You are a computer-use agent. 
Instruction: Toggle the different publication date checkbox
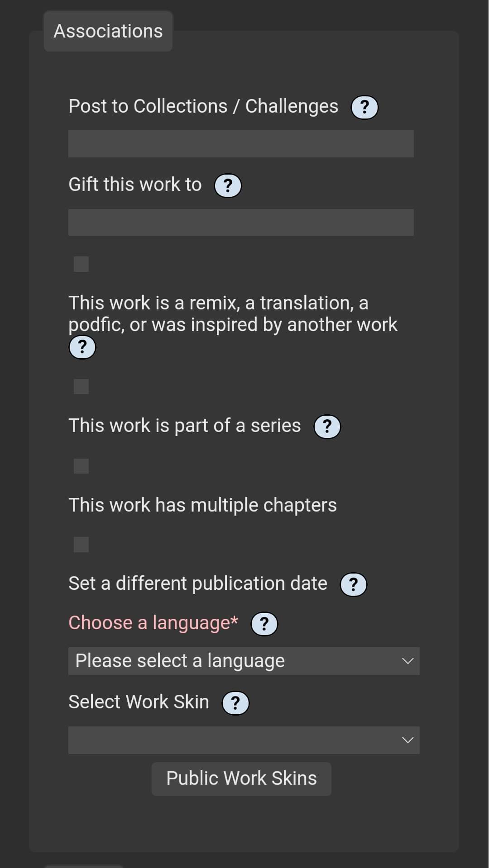[x=80, y=545]
